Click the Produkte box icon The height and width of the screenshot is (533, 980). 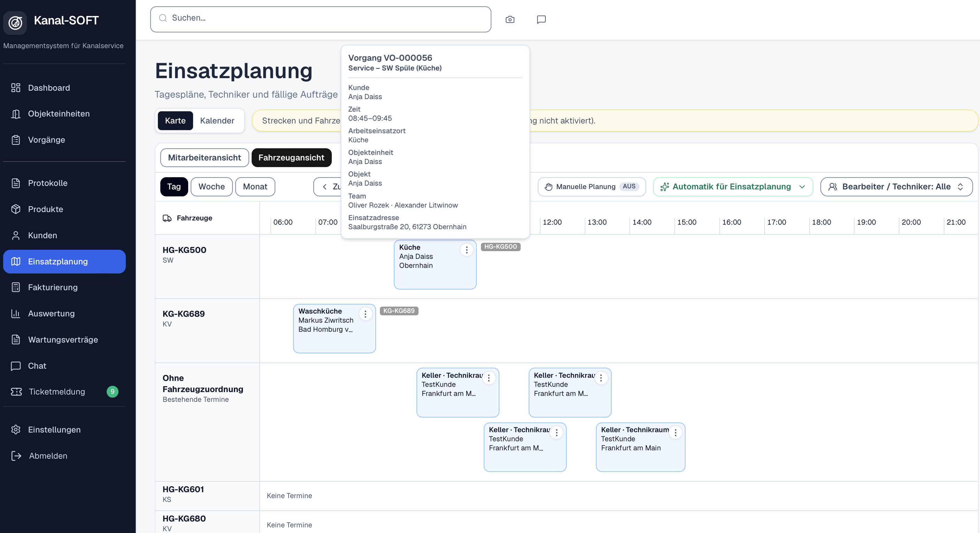[16, 209]
